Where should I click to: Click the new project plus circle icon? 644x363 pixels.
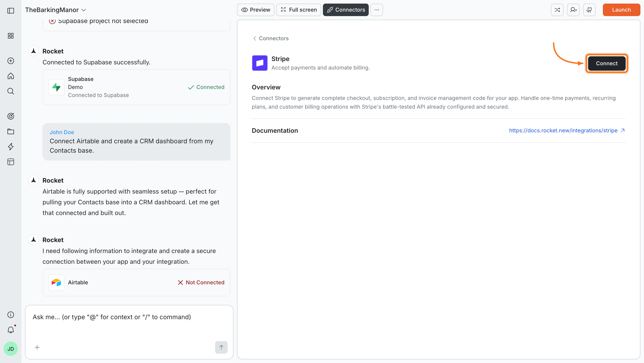point(11,61)
